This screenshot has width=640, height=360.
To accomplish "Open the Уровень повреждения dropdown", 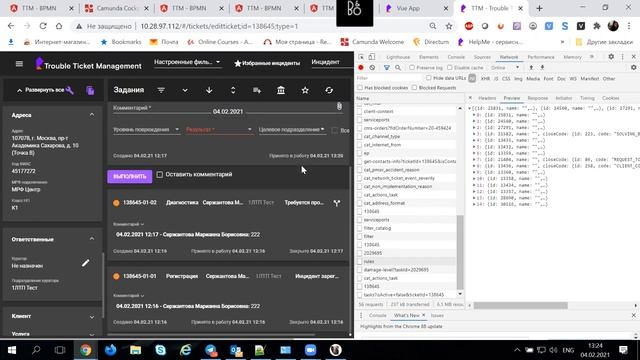I will pos(146,130).
